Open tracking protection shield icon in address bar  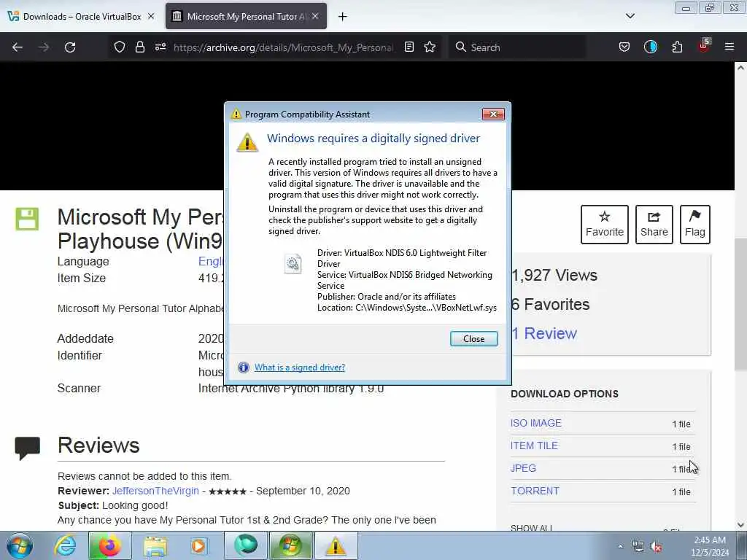coord(120,47)
